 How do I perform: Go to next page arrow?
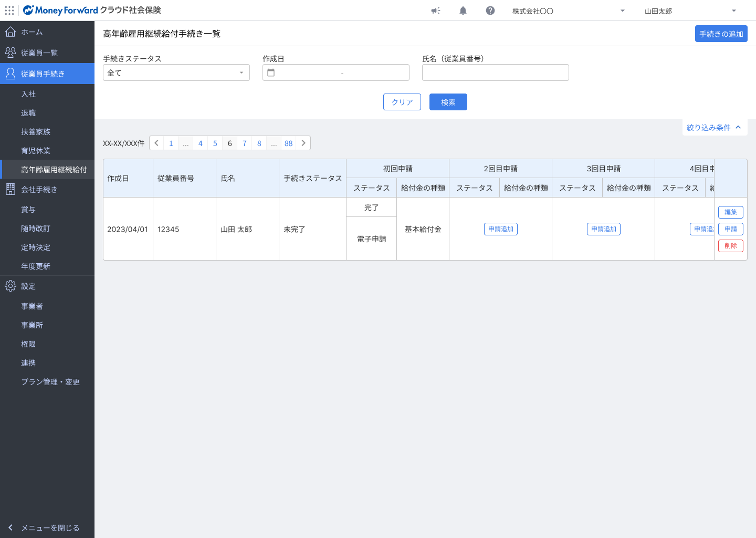[303, 143]
